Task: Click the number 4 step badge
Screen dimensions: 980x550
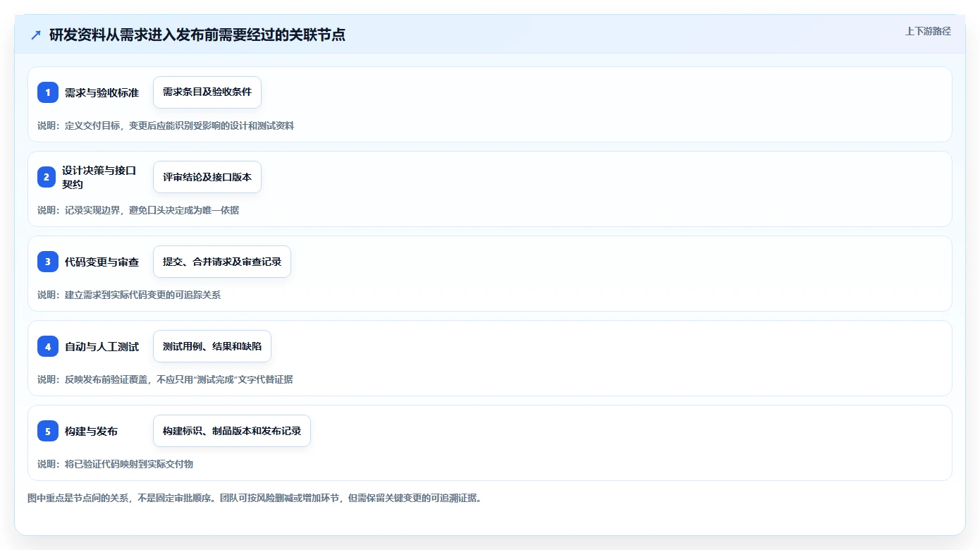Action: [x=48, y=346]
